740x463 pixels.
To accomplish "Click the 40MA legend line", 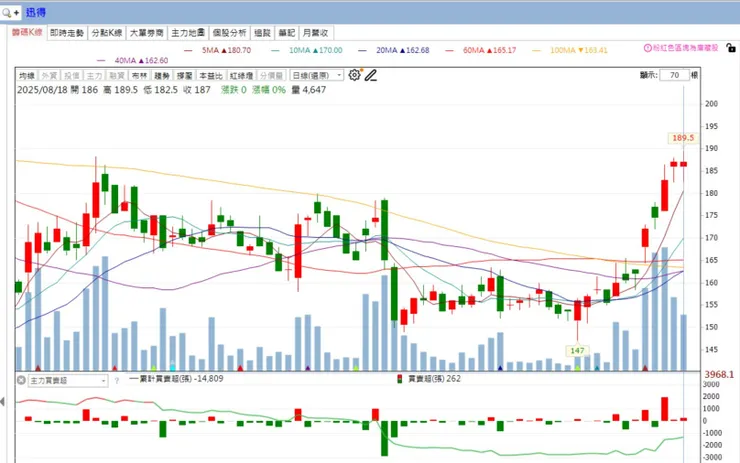I will pyautogui.click(x=133, y=60).
